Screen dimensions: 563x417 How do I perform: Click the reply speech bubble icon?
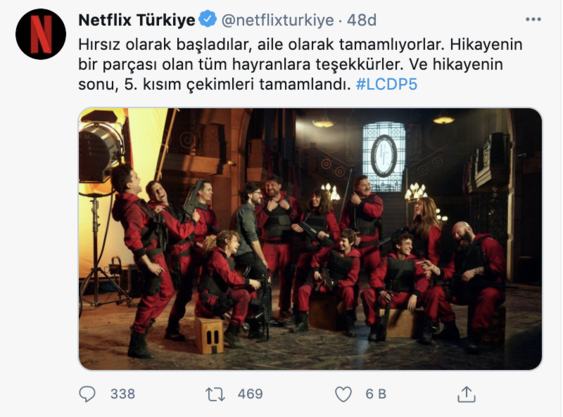87,394
